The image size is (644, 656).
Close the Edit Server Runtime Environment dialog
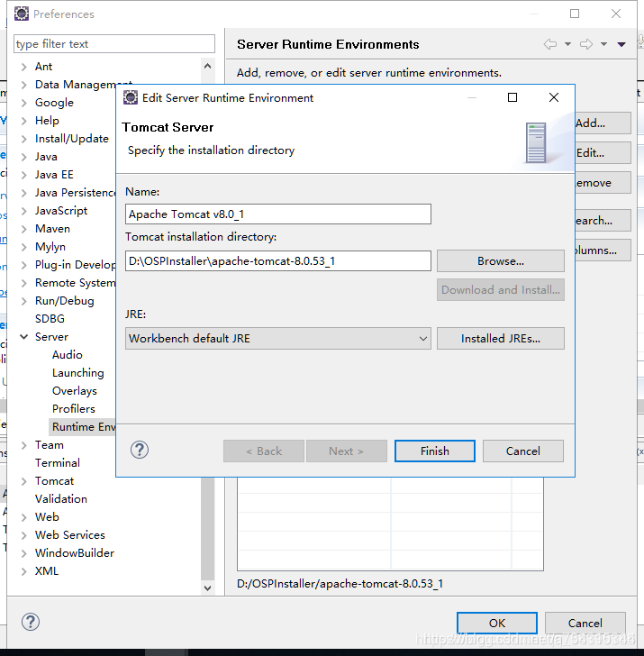point(554,97)
